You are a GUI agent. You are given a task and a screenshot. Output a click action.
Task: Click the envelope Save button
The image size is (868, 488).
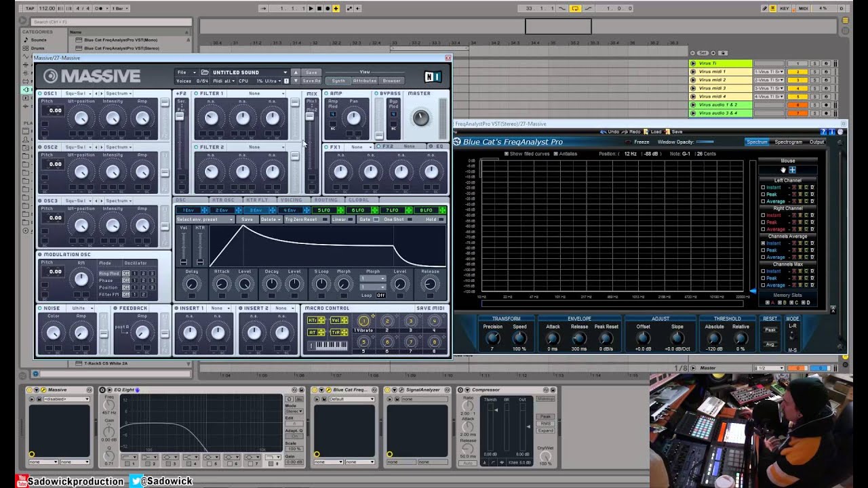click(247, 220)
